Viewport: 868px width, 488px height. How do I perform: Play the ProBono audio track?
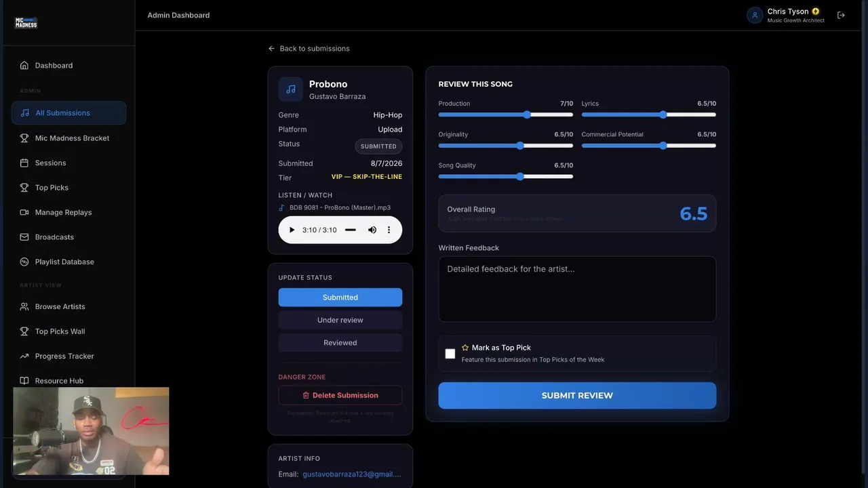tap(292, 230)
